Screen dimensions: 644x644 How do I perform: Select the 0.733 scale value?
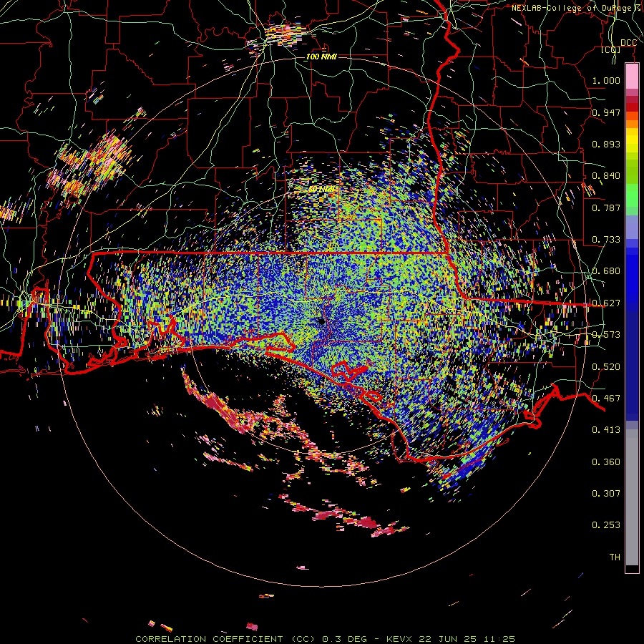point(606,239)
